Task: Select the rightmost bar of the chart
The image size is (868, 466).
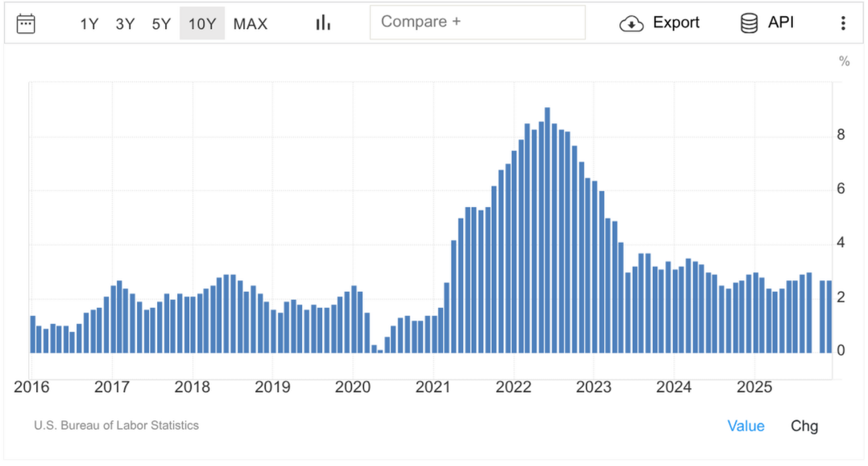Action: point(829,316)
